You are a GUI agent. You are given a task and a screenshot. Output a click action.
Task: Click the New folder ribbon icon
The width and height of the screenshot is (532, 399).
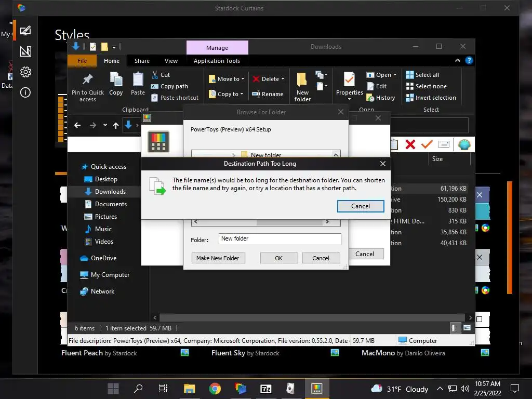coord(302,79)
